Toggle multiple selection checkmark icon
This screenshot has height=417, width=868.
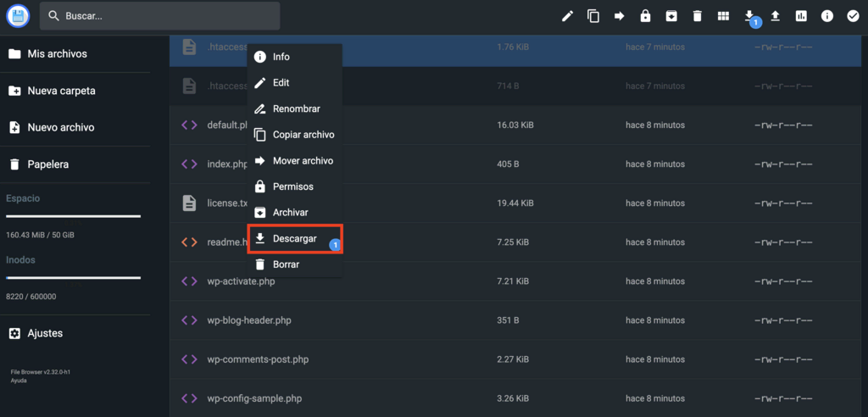[x=853, y=16]
